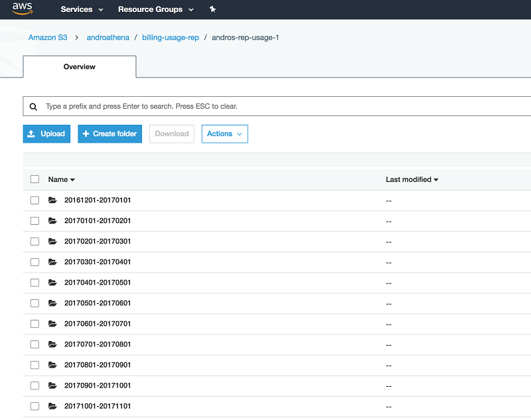Open folder icon for 20171001-20171101

coord(52,406)
